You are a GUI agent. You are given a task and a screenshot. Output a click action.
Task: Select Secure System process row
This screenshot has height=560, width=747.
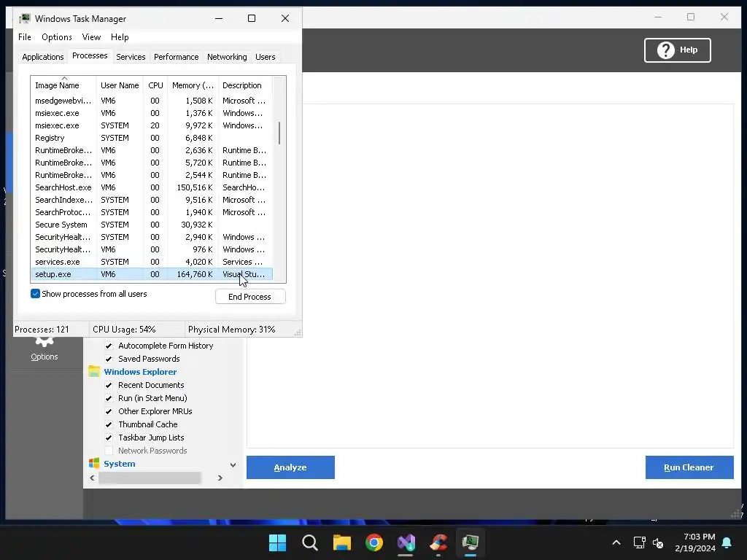tap(152, 225)
